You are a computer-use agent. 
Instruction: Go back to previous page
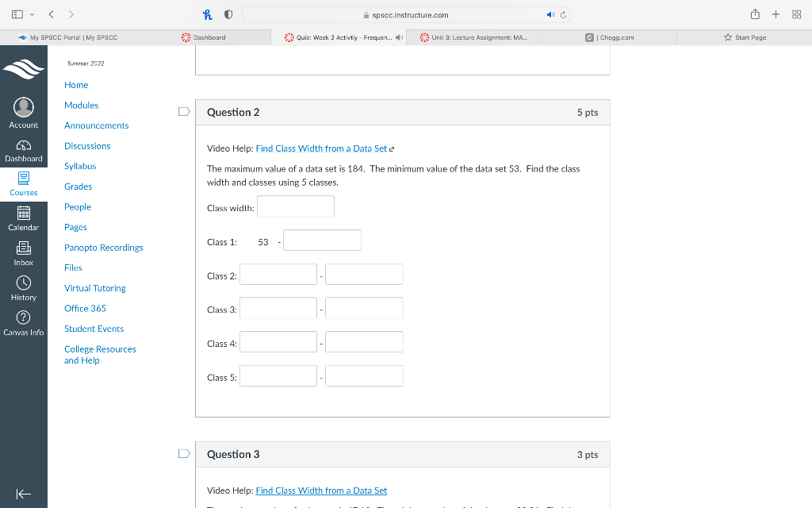52,14
